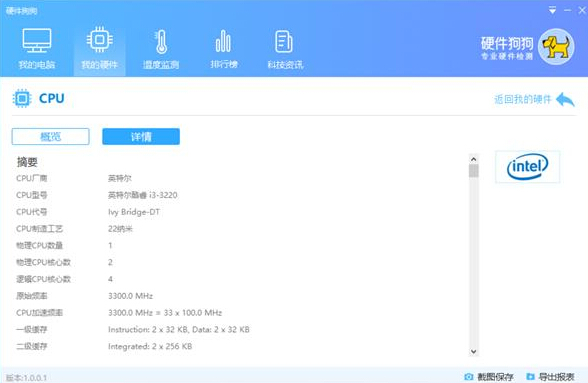Open the 我的电脑 monitor icon tab

pyautogui.click(x=37, y=41)
